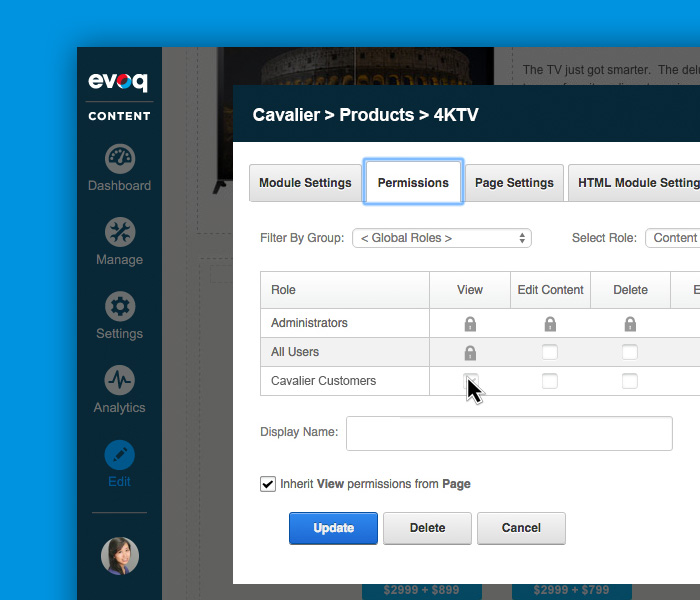Switch to the Page Settings tab

pyautogui.click(x=514, y=183)
